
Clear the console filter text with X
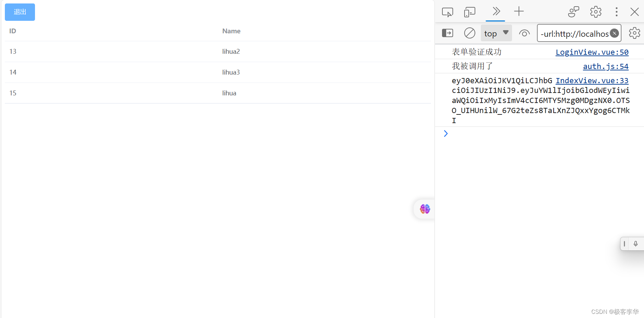click(x=615, y=33)
